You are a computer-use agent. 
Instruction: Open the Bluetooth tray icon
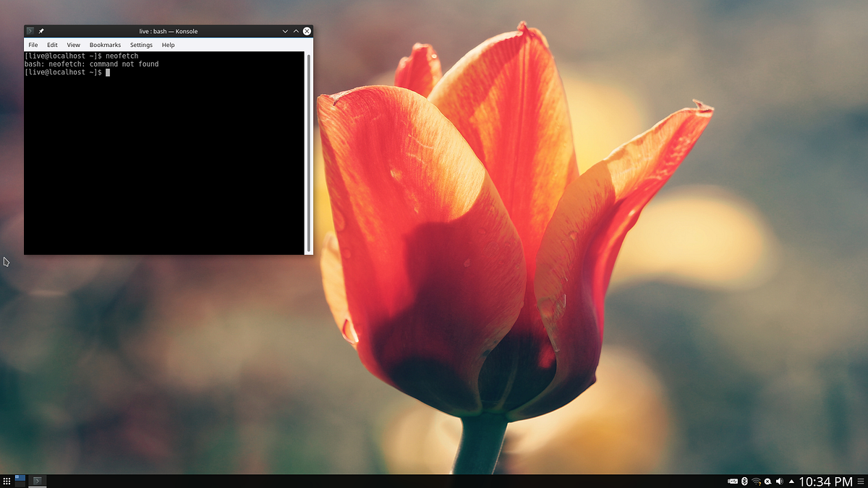pyautogui.click(x=744, y=481)
